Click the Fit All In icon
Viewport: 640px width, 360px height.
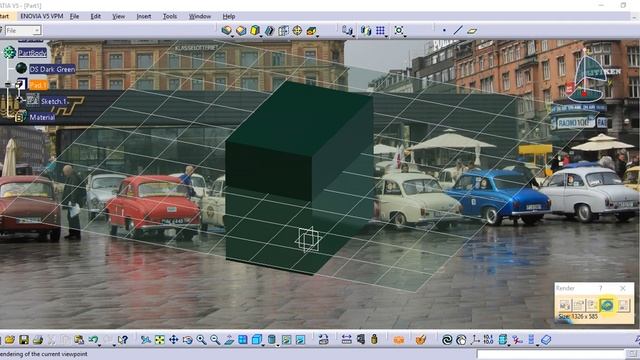pos(160,340)
